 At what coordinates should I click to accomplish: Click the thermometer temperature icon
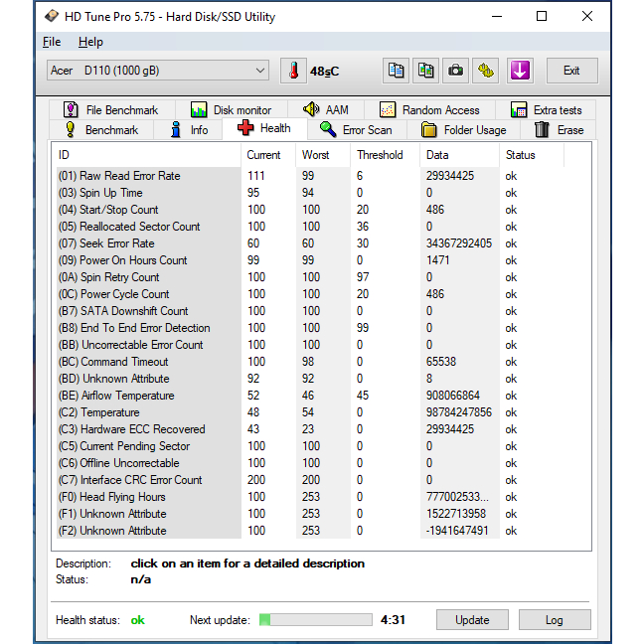(x=293, y=71)
